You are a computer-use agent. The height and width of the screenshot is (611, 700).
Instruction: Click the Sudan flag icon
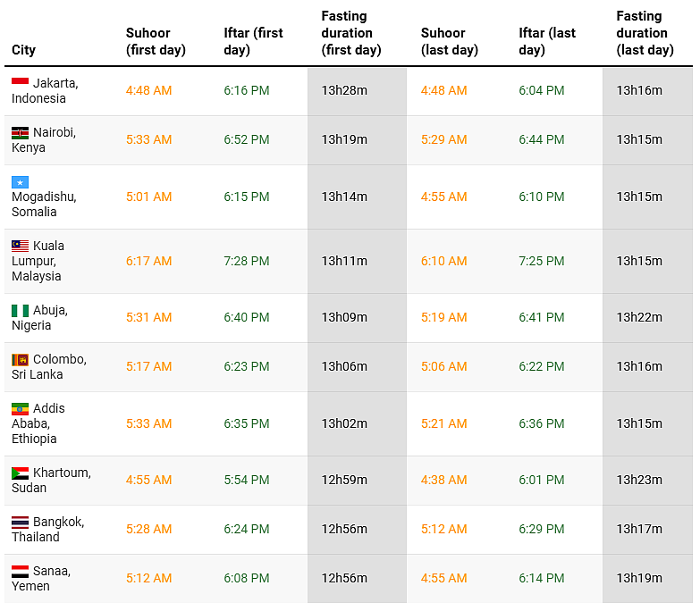(20, 473)
